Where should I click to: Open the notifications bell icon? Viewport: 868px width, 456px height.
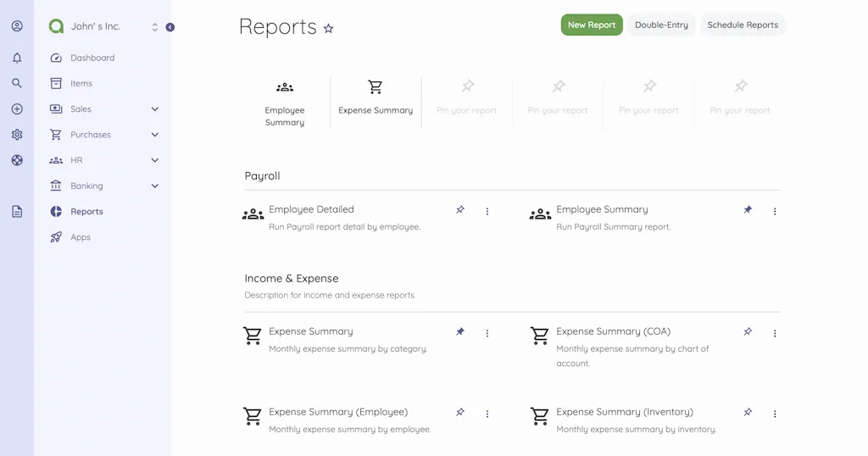coord(17,58)
